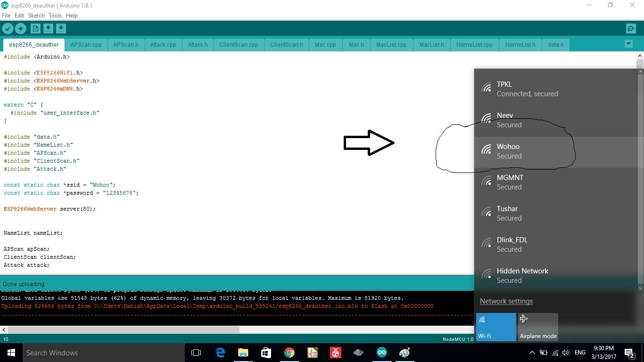
Task: Click the password "12345678" code line
Action: (x=71, y=193)
